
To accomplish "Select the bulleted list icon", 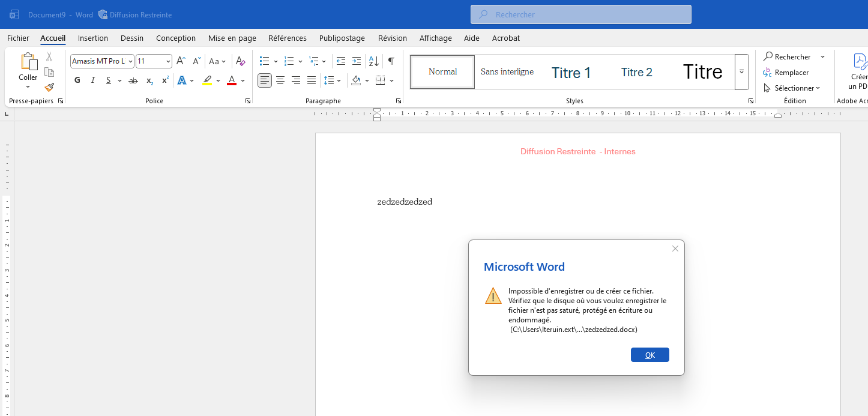I will point(264,61).
